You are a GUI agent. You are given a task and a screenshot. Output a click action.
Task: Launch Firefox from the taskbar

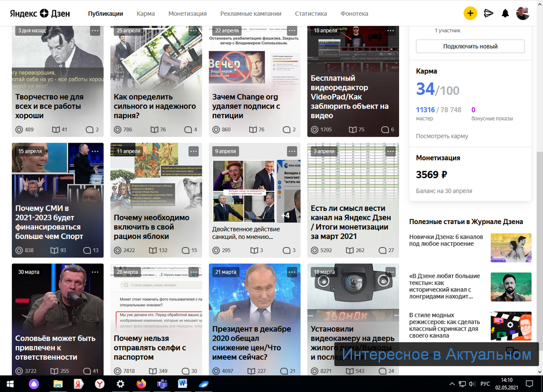(x=141, y=384)
